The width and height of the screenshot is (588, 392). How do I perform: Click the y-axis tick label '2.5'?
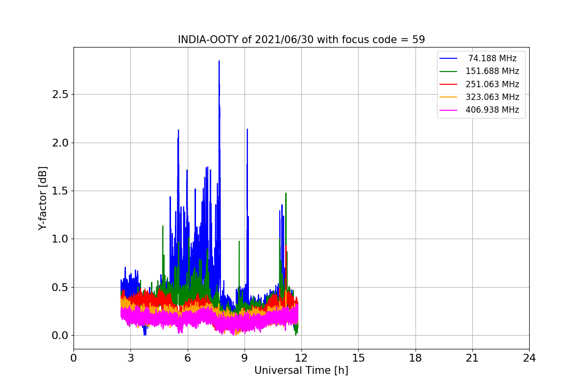[61, 95]
